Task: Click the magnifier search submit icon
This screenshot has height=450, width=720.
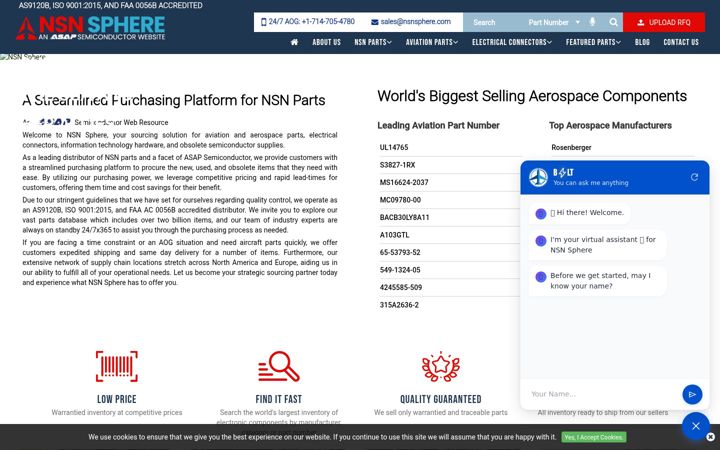Action: click(613, 22)
